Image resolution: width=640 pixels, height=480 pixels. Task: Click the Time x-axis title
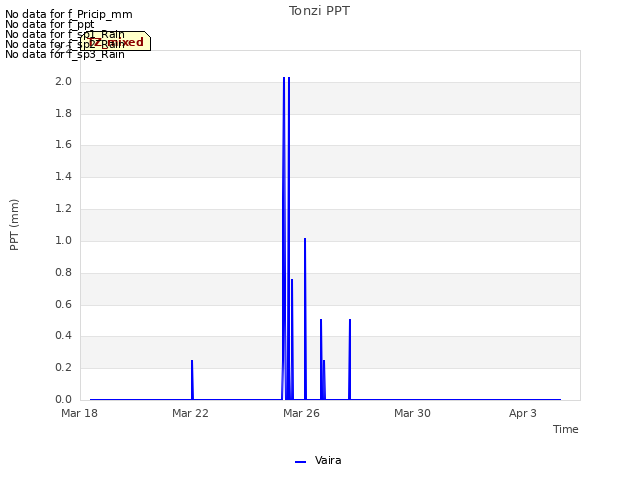coord(566,429)
